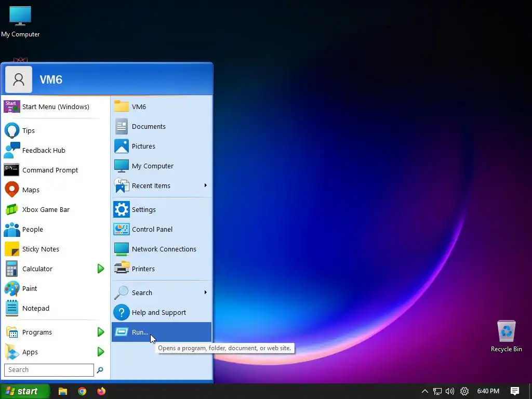Click the network tray icon
Image resolution: width=532 pixels, height=399 pixels.
[x=437, y=391]
